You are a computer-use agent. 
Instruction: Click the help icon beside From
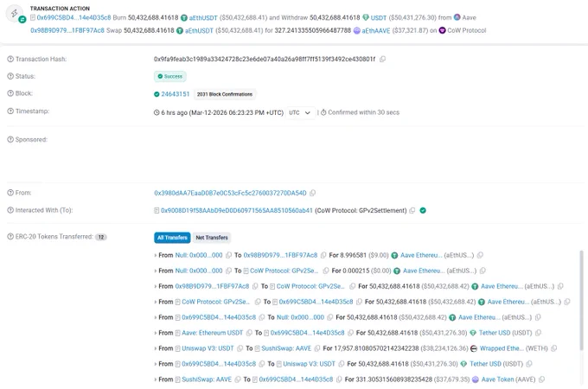pos(10,193)
